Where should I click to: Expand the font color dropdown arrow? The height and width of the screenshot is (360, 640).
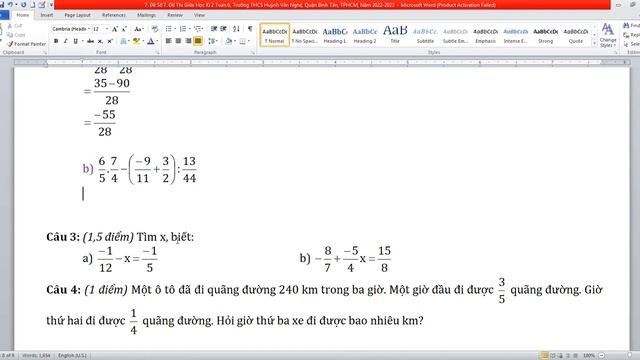(x=157, y=41)
